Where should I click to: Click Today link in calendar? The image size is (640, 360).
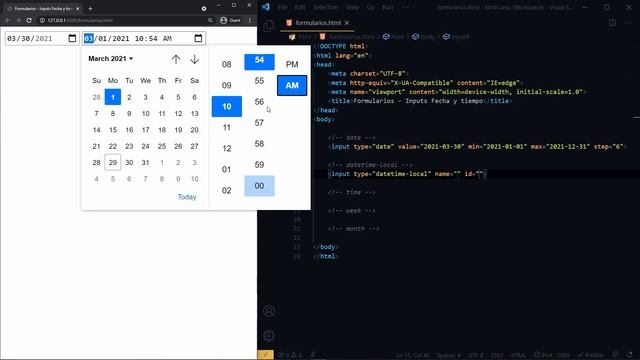[187, 197]
